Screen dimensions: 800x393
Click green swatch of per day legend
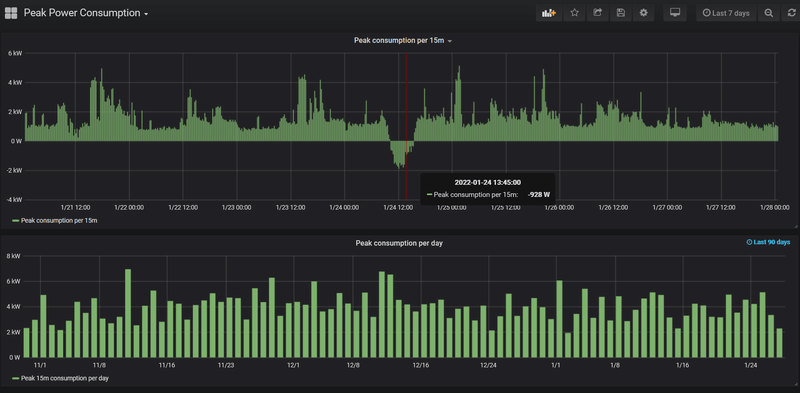point(15,378)
